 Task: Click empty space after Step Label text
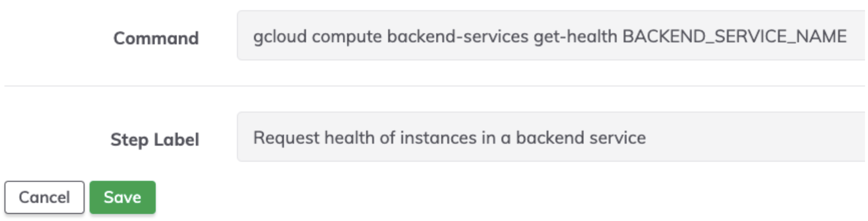(x=755, y=137)
